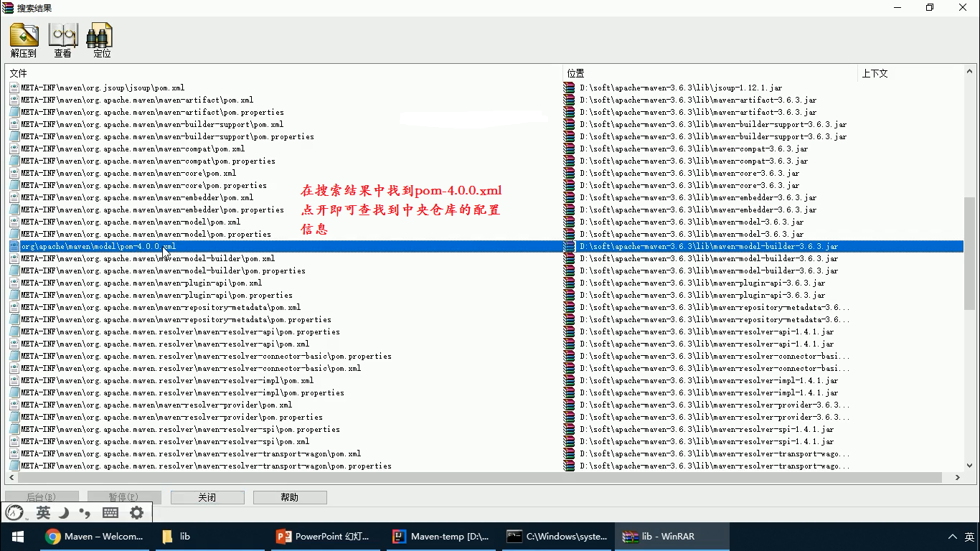This screenshot has width=980, height=551.
Task: Open the Windows Start menu
Action: tap(17, 536)
